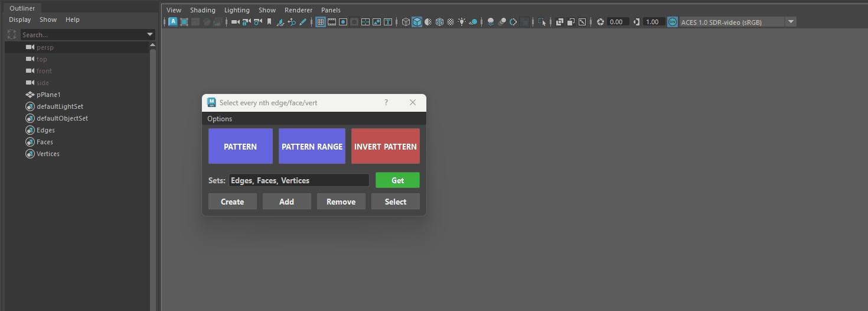Open the Outliner Help menu
Image resolution: width=868 pixels, height=311 pixels.
[x=73, y=20]
